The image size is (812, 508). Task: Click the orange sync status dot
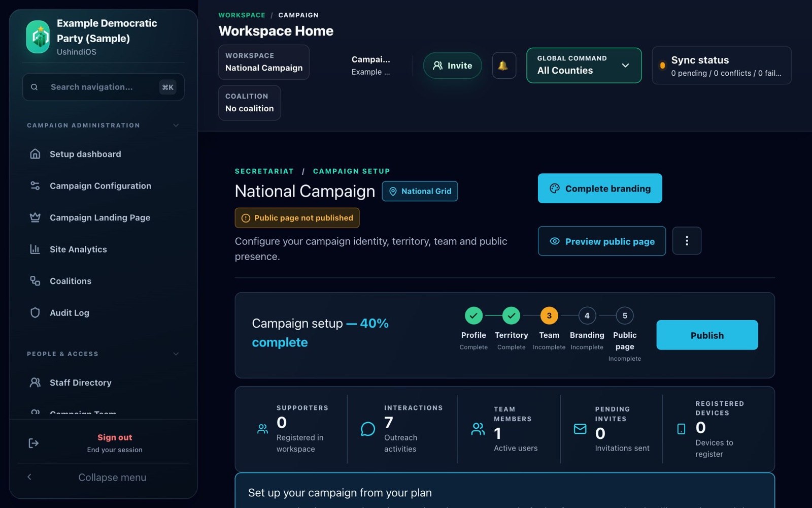pyautogui.click(x=662, y=66)
